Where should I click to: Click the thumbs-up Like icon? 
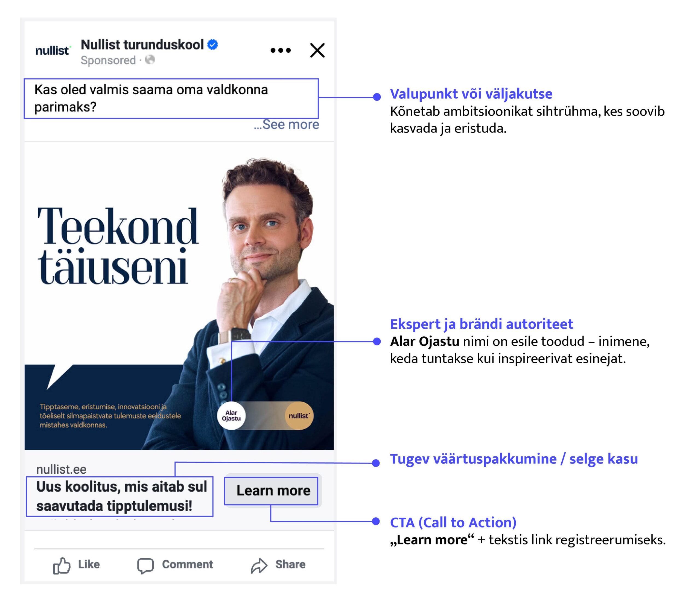(x=62, y=566)
